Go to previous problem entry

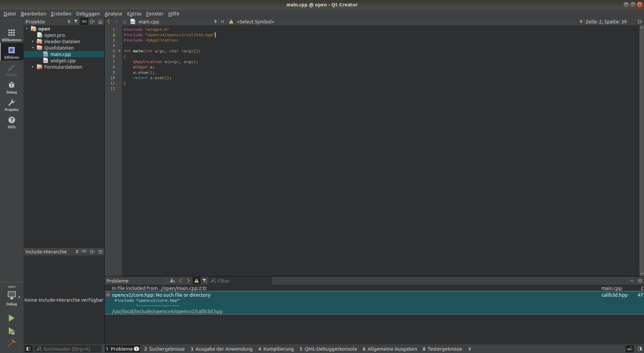tap(180, 281)
